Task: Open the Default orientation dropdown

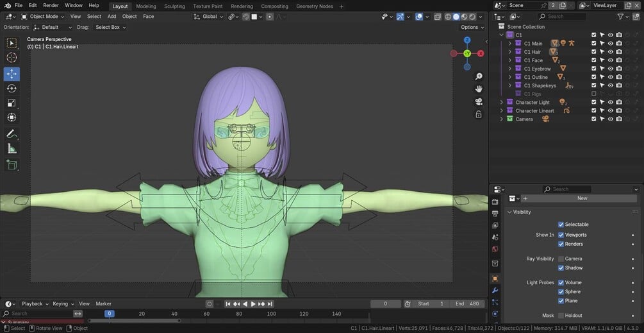Action: [52, 27]
